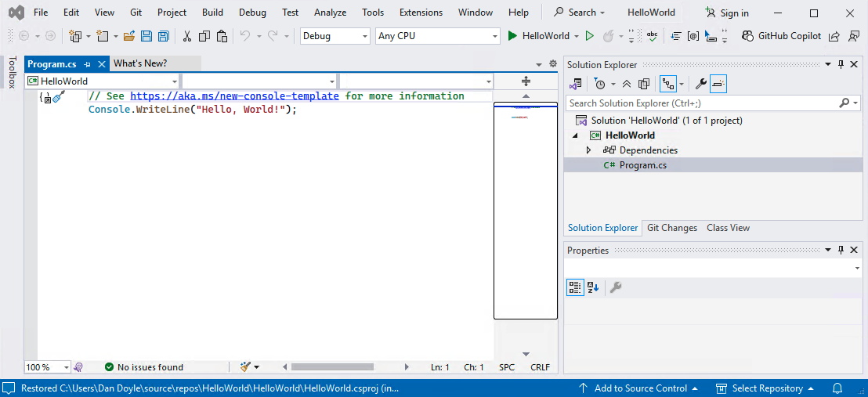Open the Extensions menu
Viewport: 868px width, 397px height.
pos(421,13)
